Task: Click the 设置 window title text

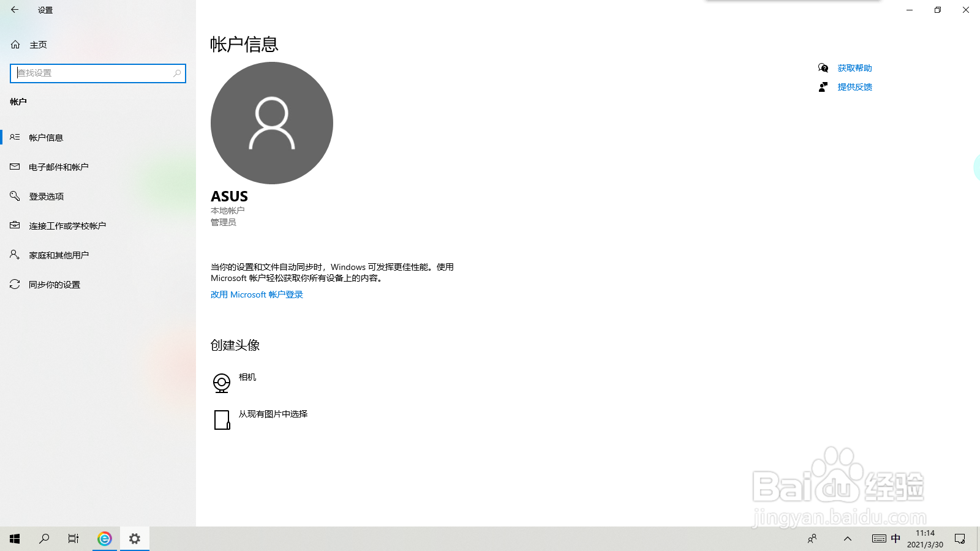Action: 45,10
